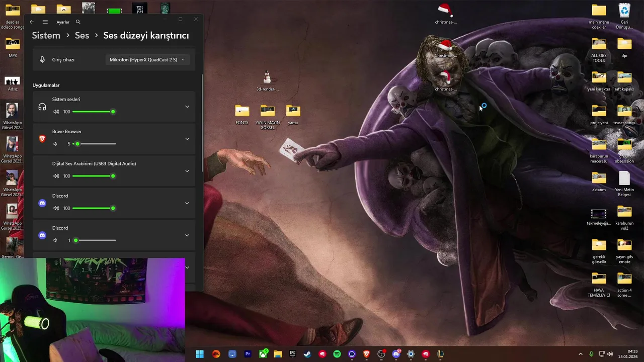Select the aktarım folder on desktop

tap(599, 182)
